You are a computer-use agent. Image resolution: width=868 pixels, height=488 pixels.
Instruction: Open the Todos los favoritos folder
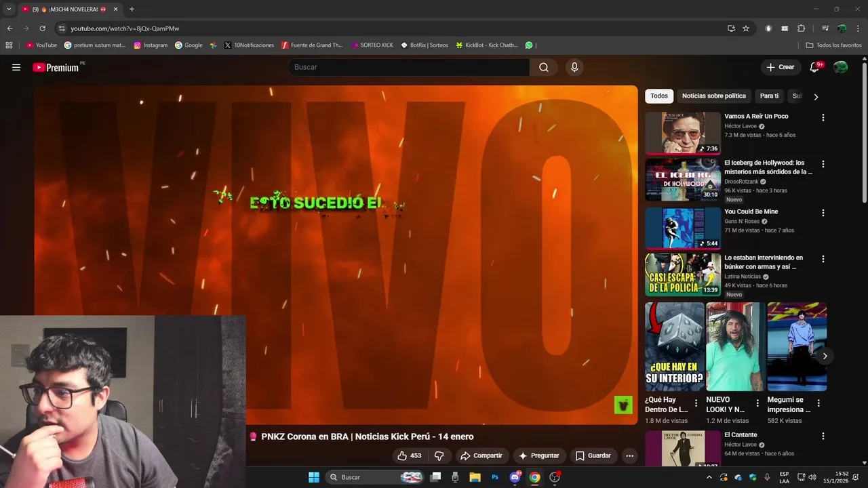833,45
